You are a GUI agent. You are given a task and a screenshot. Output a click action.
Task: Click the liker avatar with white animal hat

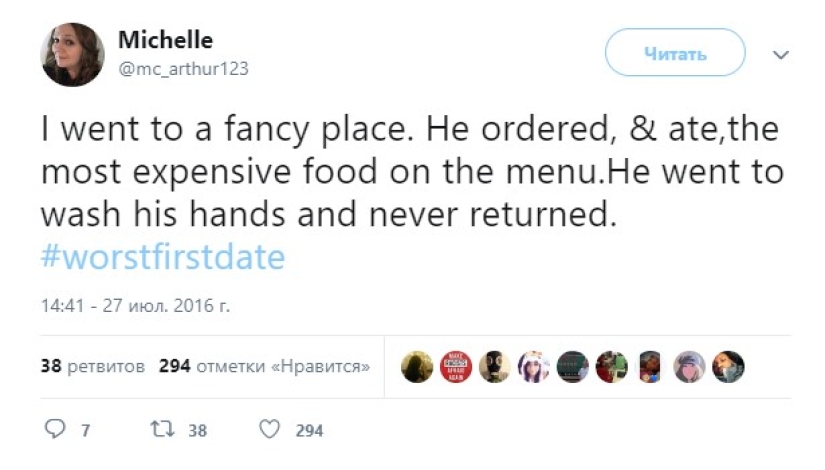534,367
